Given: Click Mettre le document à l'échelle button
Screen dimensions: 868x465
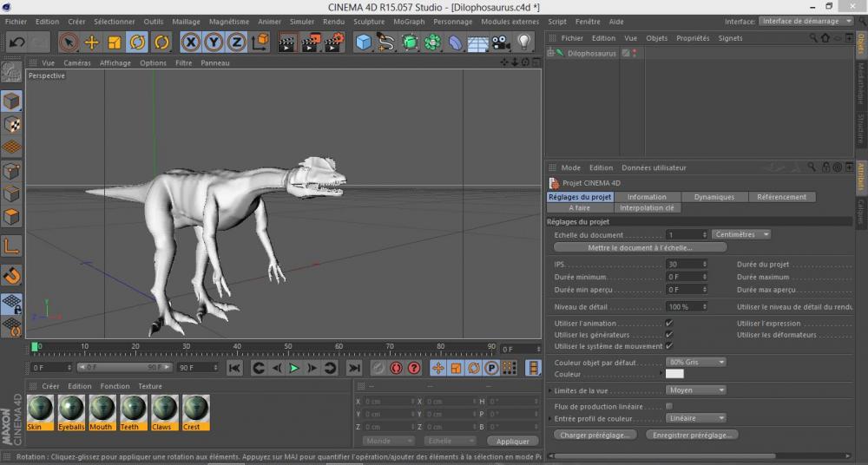Looking at the screenshot, I should click(641, 248).
